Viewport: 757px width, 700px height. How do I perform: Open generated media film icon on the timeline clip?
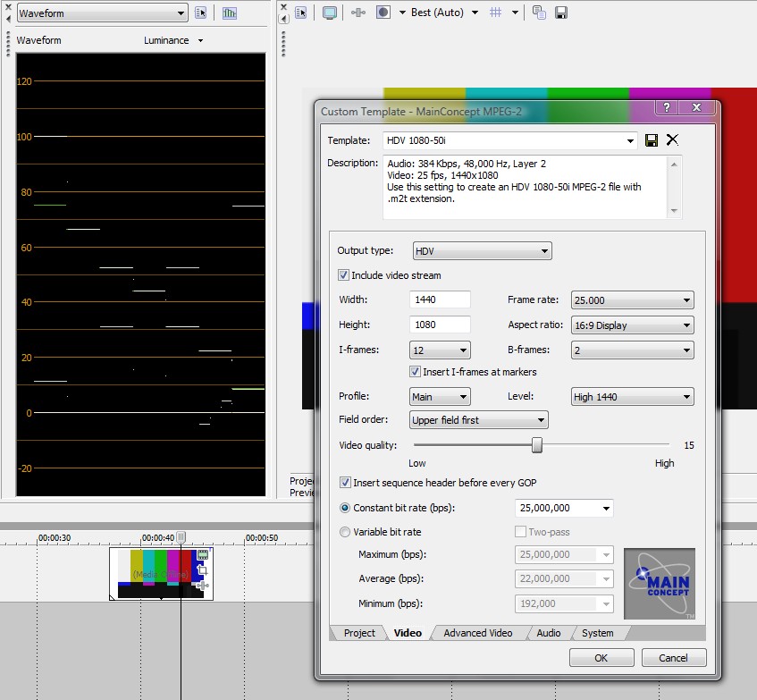[x=203, y=554]
